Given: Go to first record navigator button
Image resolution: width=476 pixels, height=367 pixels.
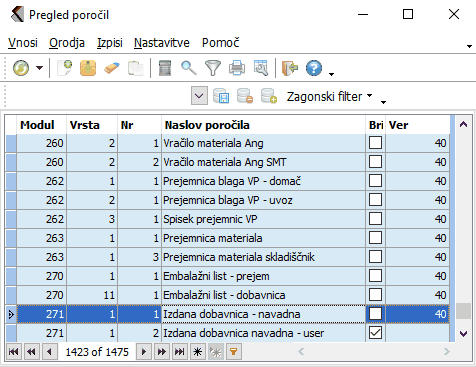Looking at the screenshot, I should 14,352.
